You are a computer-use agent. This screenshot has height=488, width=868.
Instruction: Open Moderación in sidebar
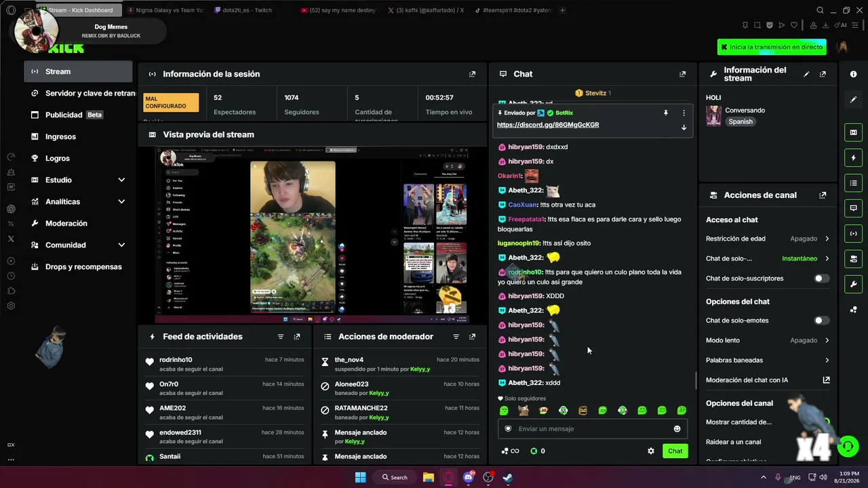79,223
